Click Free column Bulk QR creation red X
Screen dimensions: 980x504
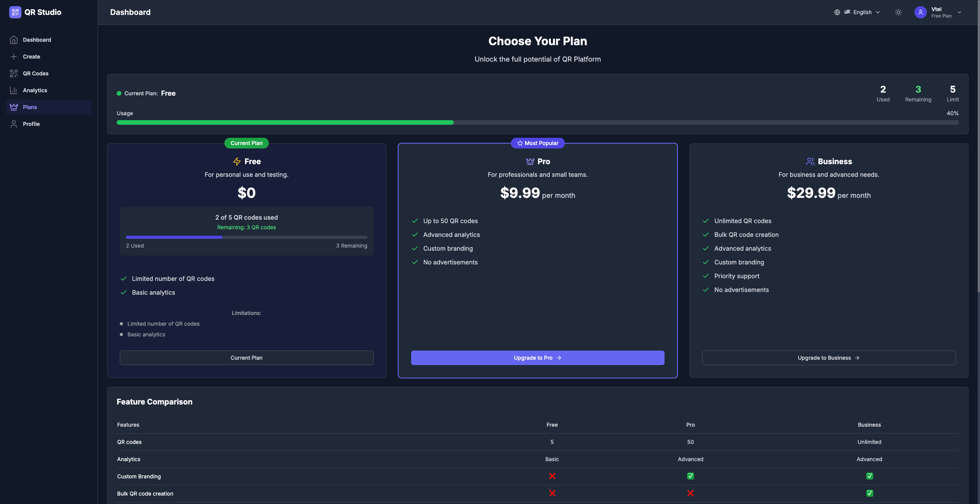coord(552,493)
